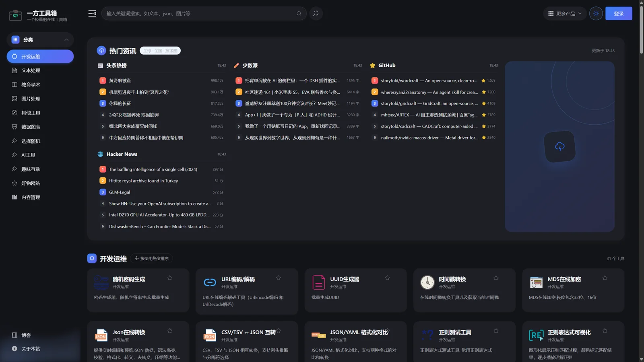Favorite the URL编码/解码 tool star
Viewport: 644px width, 362px height.
(x=279, y=278)
